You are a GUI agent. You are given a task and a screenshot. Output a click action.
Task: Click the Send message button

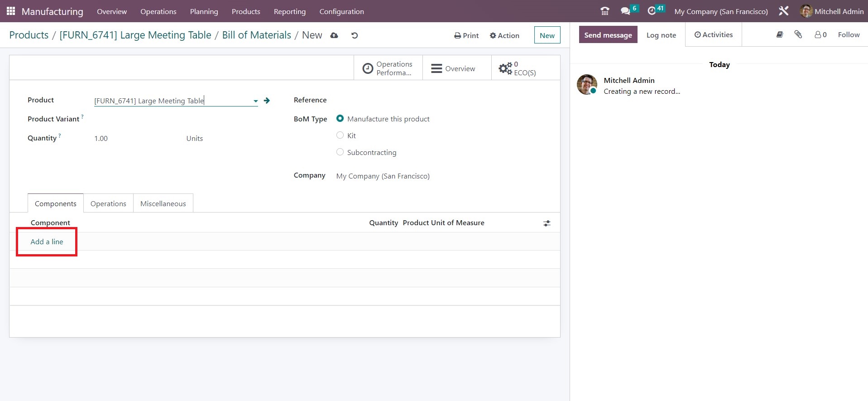pyautogui.click(x=608, y=35)
